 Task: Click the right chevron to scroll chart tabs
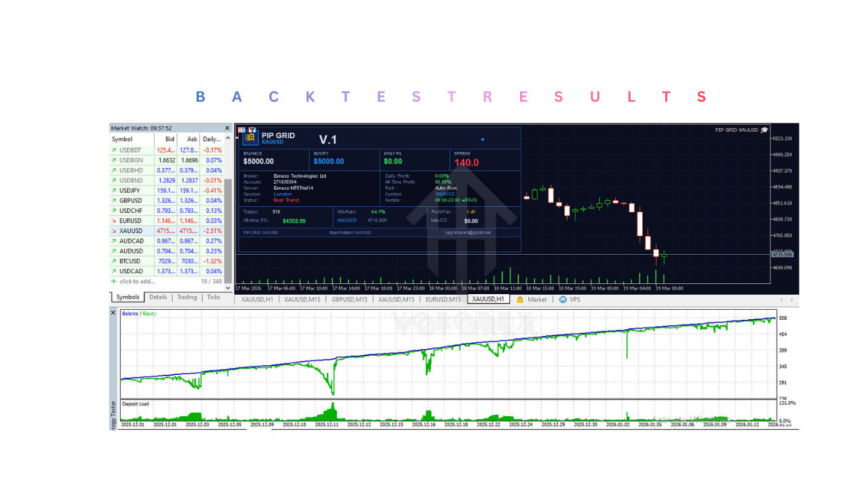click(x=792, y=298)
